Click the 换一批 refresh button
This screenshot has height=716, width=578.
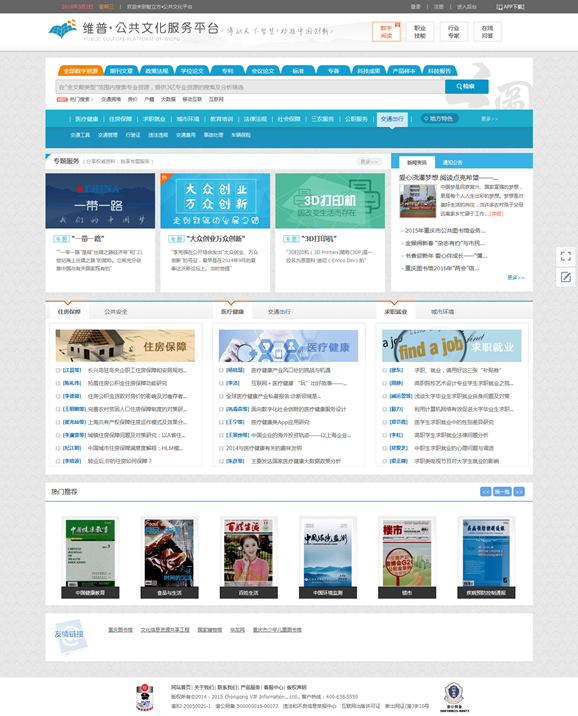[x=502, y=492]
